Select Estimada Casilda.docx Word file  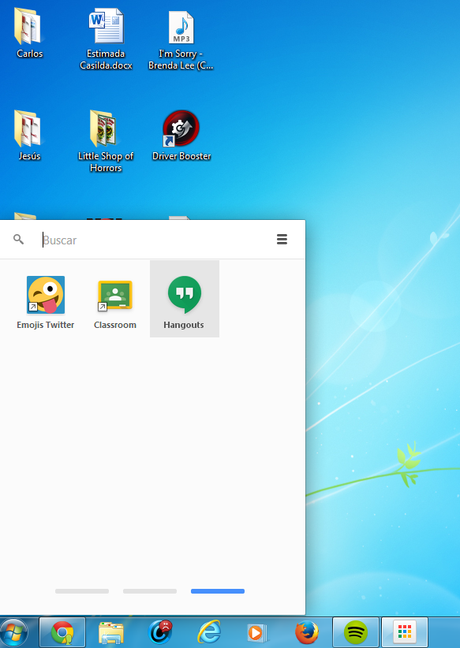pos(106,39)
